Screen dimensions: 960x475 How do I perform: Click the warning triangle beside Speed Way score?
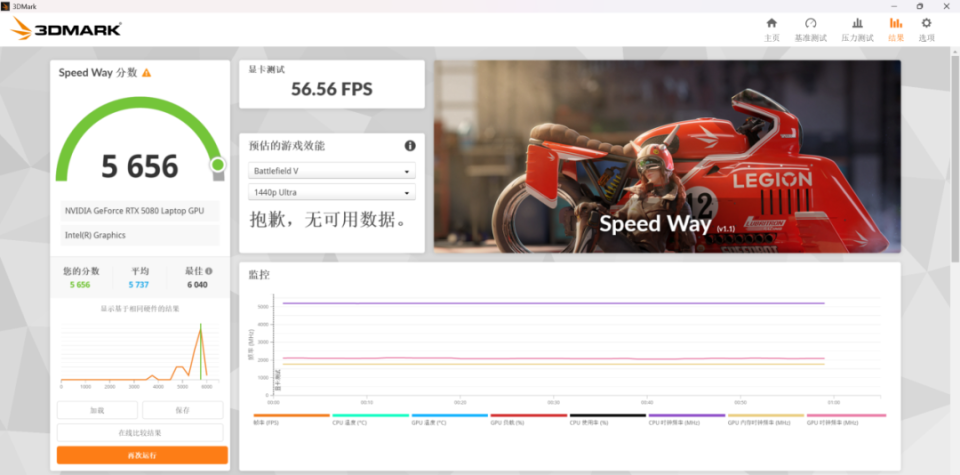pyautogui.click(x=146, y=73)
